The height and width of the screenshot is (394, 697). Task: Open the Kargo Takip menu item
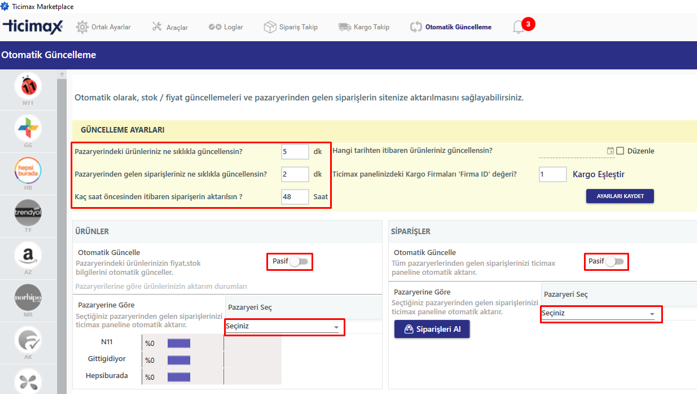click(x=364, y=27)
